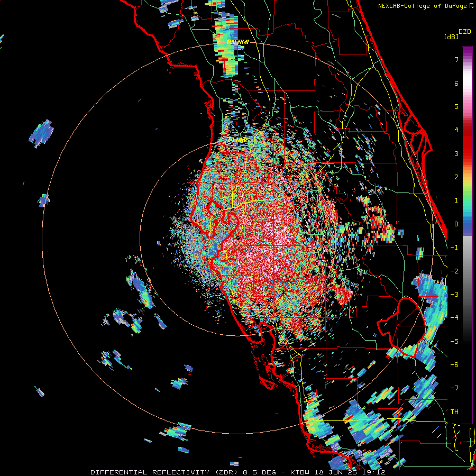Select the 3 tick label on color scale
The image size is (476, 476).
pyautogui.click(x=456, y=153)
